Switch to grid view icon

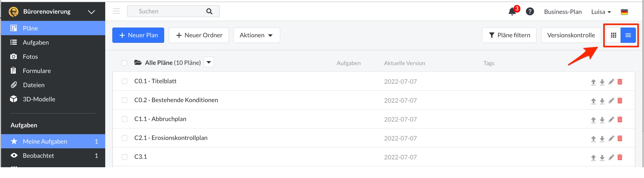[613, 35]
